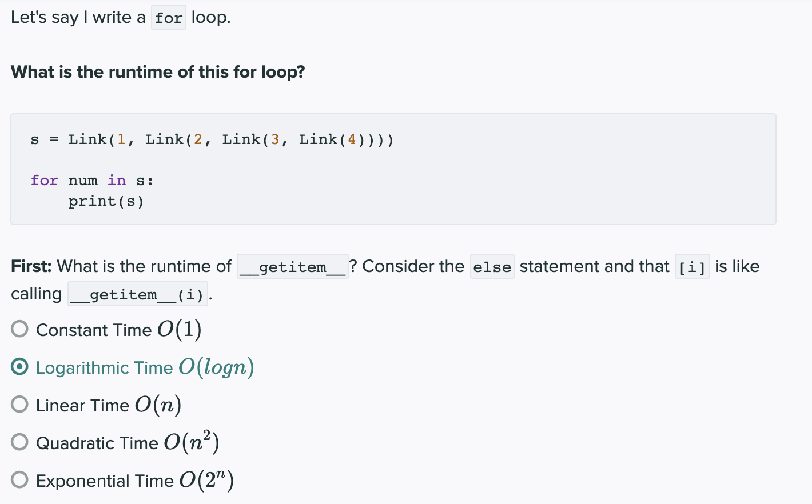Click the Link(1, Link(2...)) assignment line
This screenshot has width=812, height=504.
pos(212,139)
